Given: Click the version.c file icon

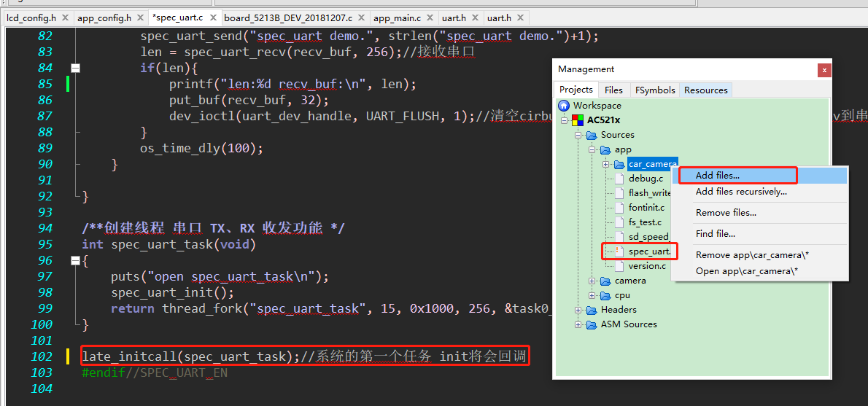Looking at the screenshot, I should (x=619, y=266).
